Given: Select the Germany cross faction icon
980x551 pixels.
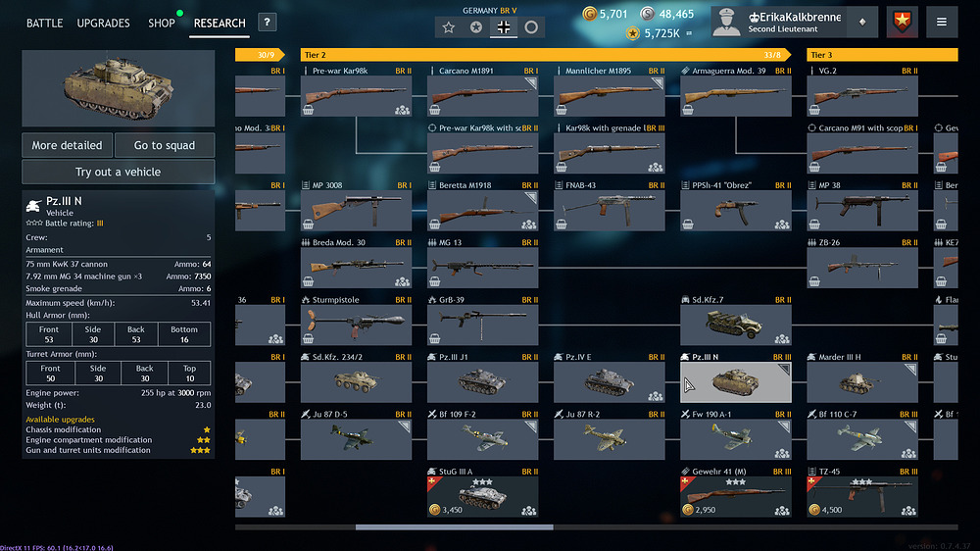Looking at the screenshot, I should coord(503,26).
